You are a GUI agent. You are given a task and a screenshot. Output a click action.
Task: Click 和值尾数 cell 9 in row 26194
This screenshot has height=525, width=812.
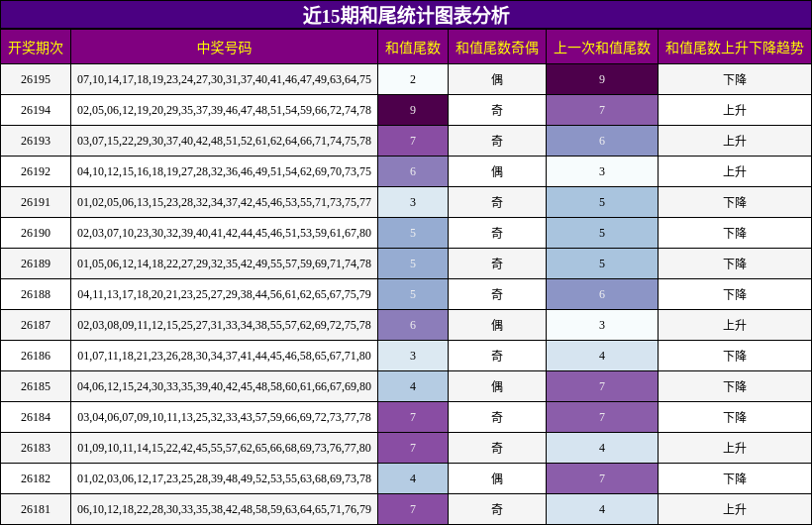click(413, 110)
